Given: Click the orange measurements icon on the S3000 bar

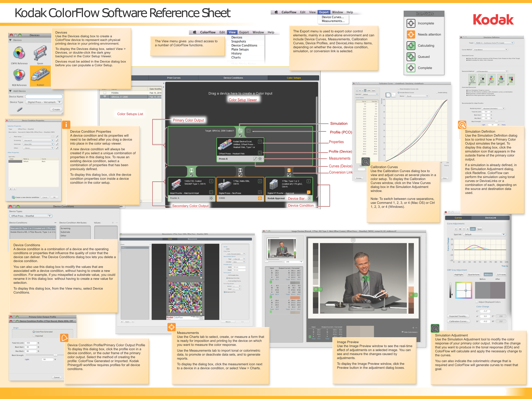Looking at the screenshot, I should [260, 198].
